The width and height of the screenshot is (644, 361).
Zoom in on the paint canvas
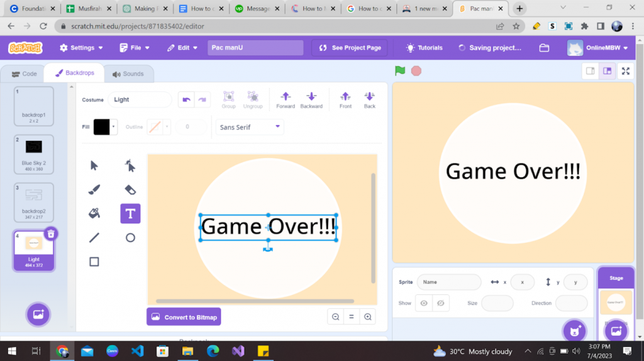(x=367, y=316)
